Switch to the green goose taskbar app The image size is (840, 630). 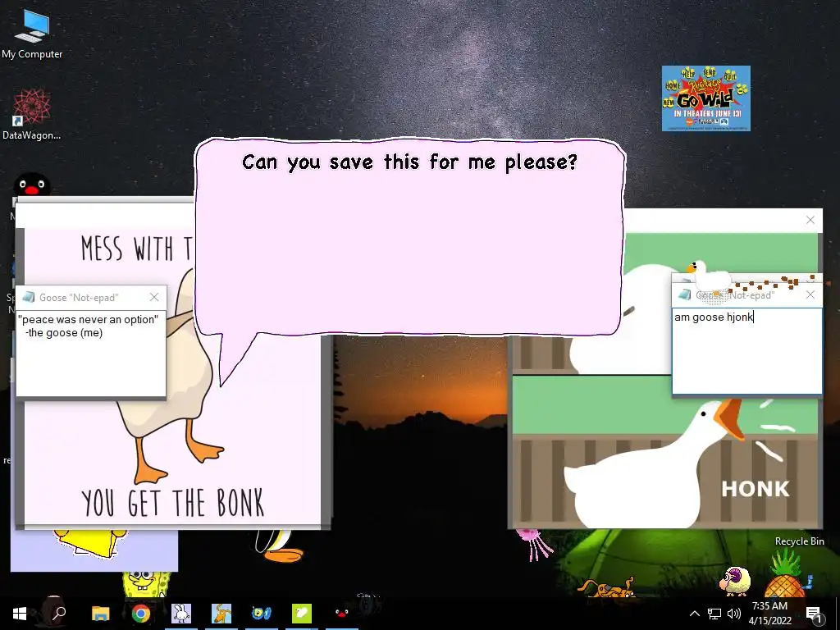(x=302, y=614)
